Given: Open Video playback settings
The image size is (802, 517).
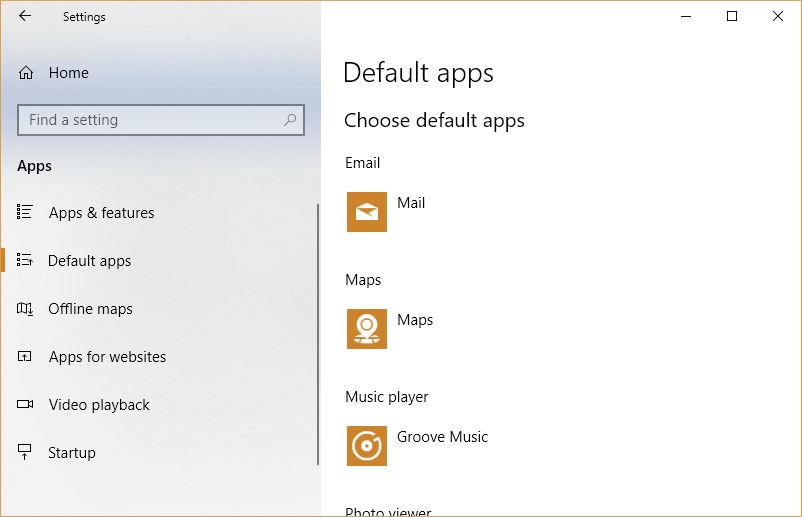Looking at the screenshot, I should [99, 405].
